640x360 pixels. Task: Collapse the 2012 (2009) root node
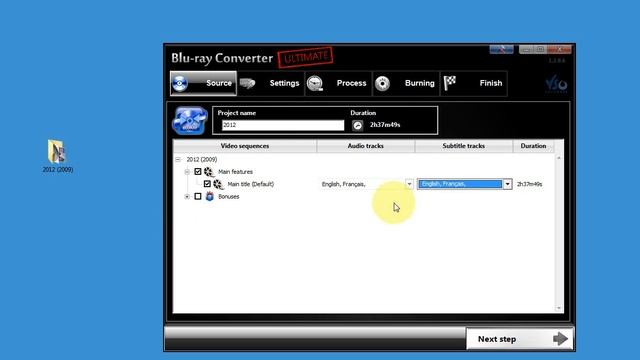pyautogui.click(x=178, y=159)
